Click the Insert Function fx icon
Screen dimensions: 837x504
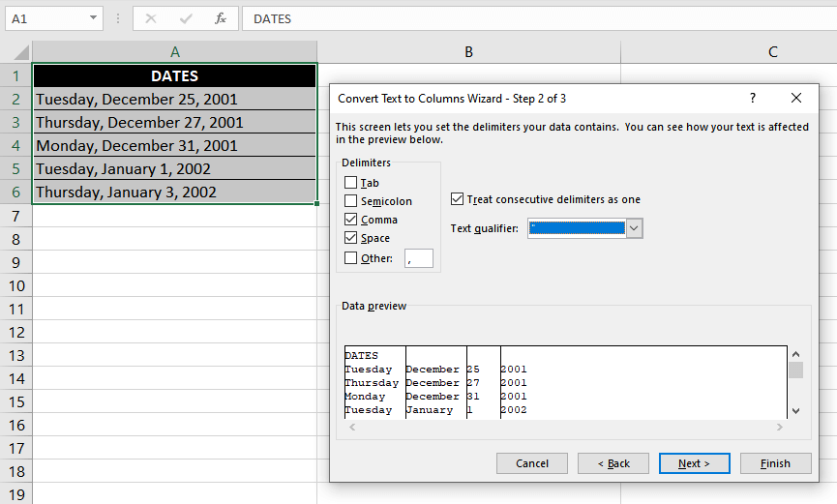pos(221,18)
